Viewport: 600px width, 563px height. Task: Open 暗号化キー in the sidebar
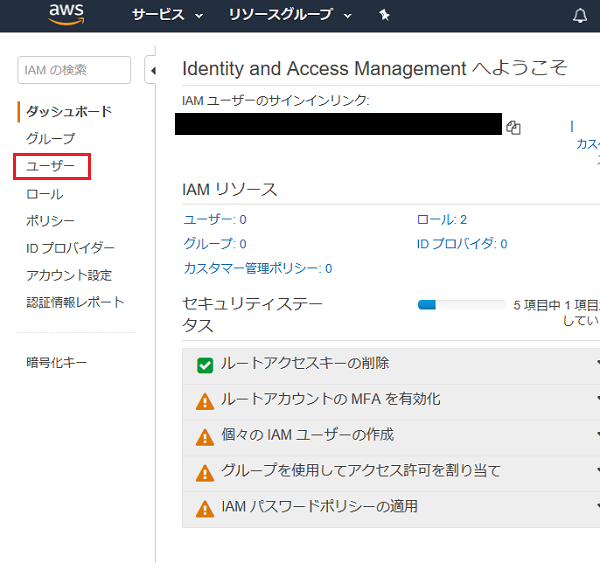[57, 362]
